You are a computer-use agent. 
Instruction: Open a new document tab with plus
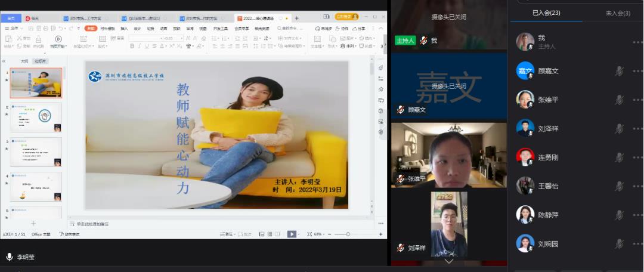coord(297,18)
